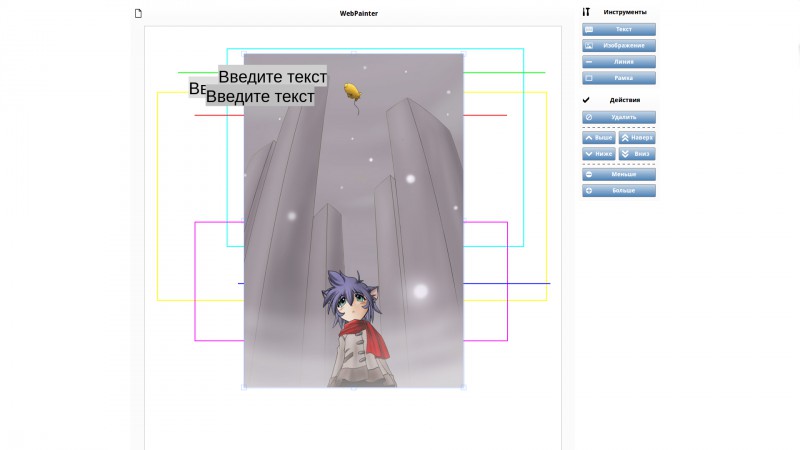Enlarge the object with Больше
This screenshot has width=800, height=450.
(618, 191)
